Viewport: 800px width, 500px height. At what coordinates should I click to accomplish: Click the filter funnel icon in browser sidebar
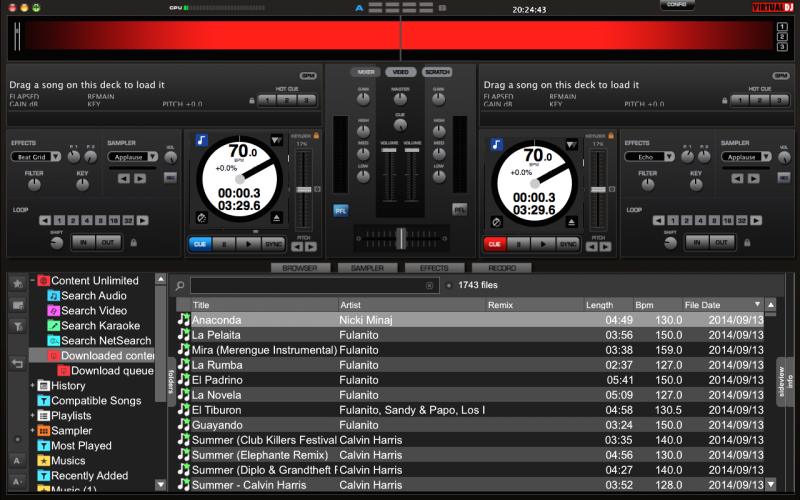point(18,326)
